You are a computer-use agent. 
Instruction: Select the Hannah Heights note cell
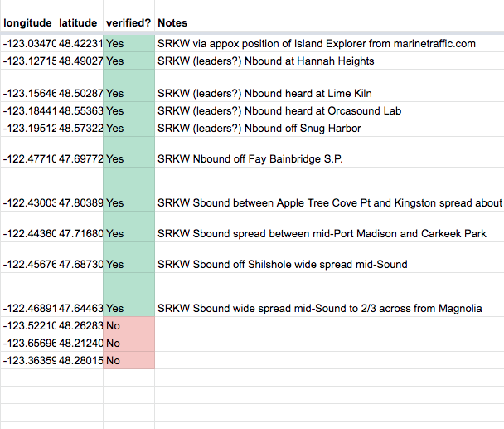pyautogui.click(x=329, y=61)
